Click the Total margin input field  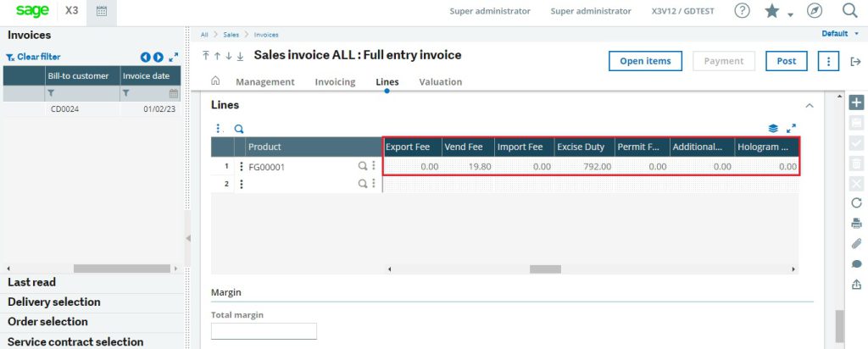pos(264,331)
